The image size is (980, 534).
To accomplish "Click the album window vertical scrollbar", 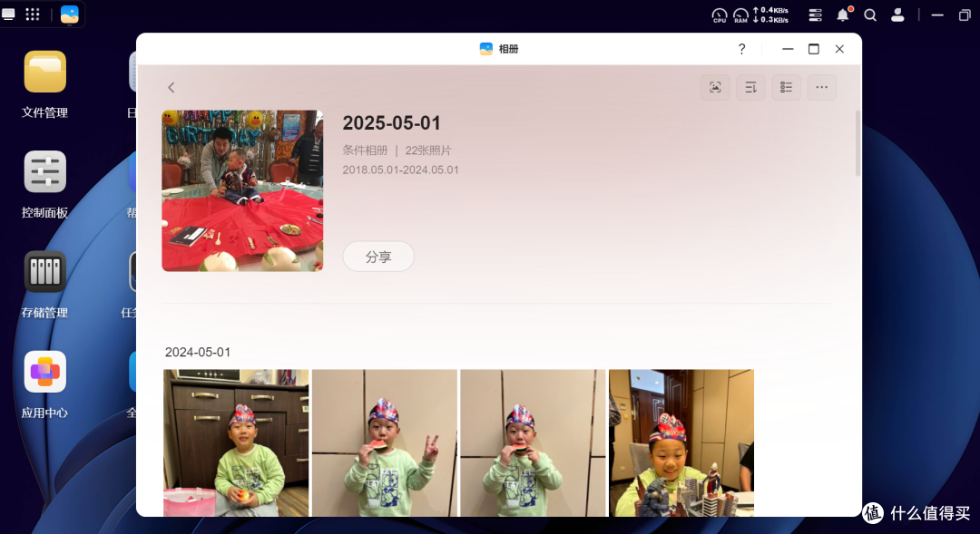I will tap(858, 143).
